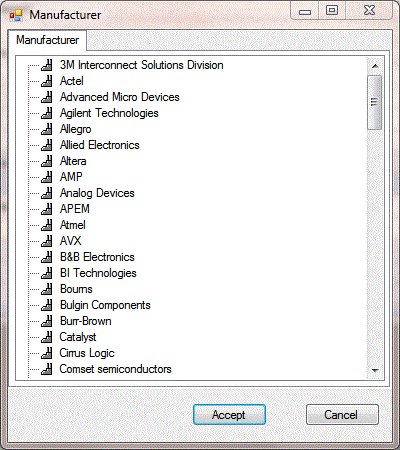
Task: Click the factory icon next to Atmel
Action: click(x=47, y=225)
